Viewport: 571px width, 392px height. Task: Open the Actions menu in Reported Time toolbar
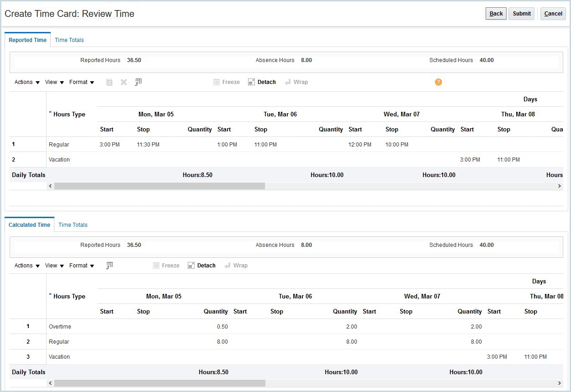(x=23, y=82)
